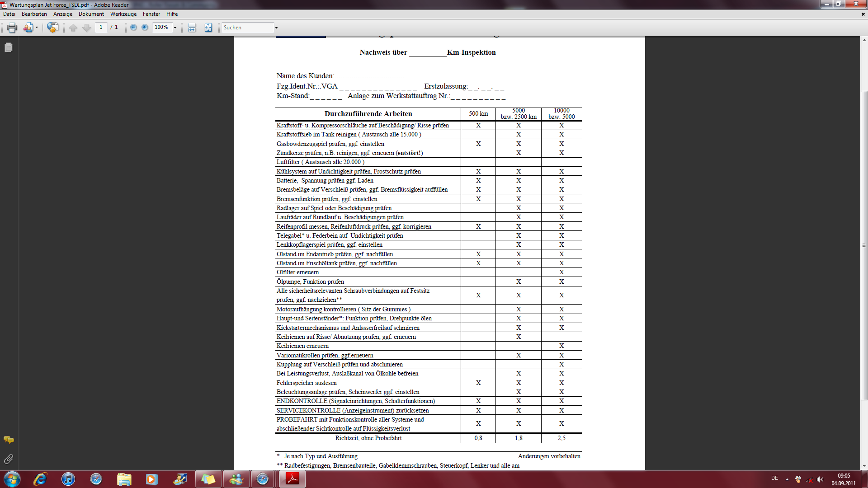Screen dimensions: 868x488
Task: Open the Datei menu
Action: click(9, 14)
